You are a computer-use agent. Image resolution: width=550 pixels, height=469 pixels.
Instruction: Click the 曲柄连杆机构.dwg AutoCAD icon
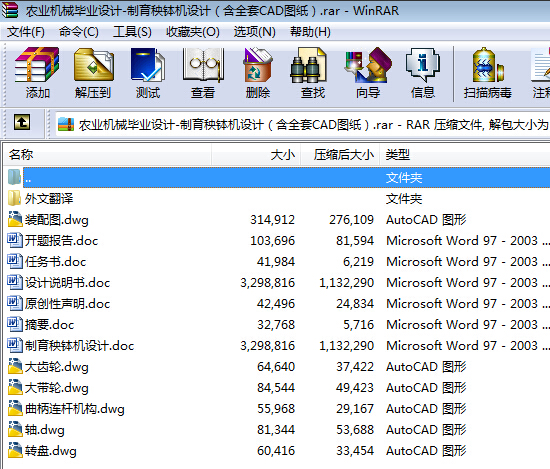click(15, 408)
